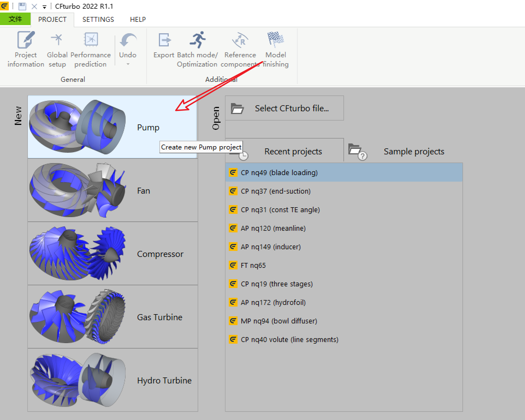The height and width of the screenshot is (420, 525).
Task: Click file icon beside CP nq37 (end-suction)
Action: 233,191
